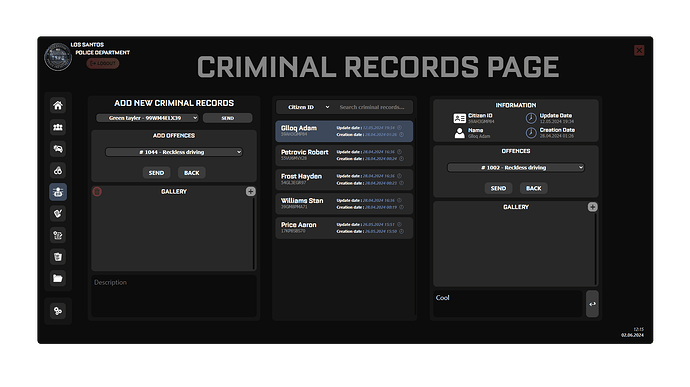Submit the Cool comment with enter arrow
Screen dimensions: 690x387
[x=592, y=304]
